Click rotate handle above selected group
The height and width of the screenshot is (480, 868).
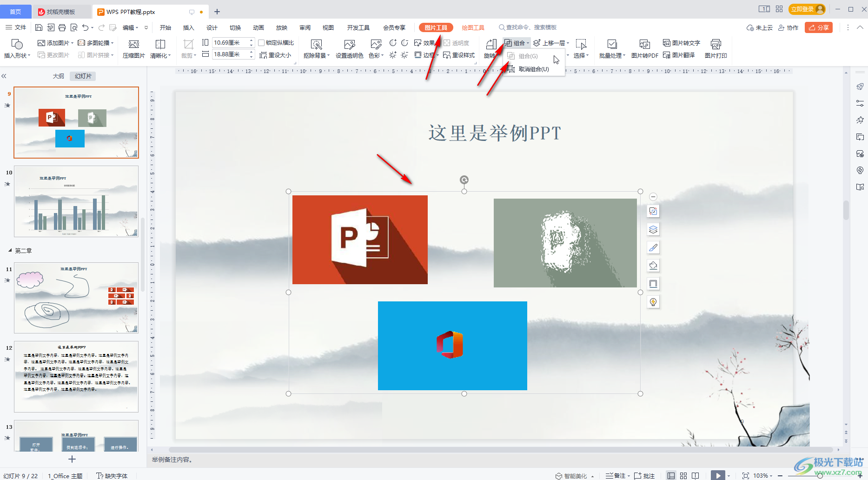(464, 180)
